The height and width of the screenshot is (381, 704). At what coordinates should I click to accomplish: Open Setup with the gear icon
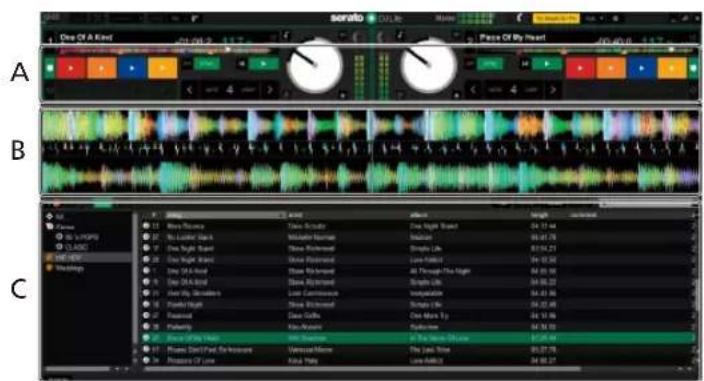(616, 18)
